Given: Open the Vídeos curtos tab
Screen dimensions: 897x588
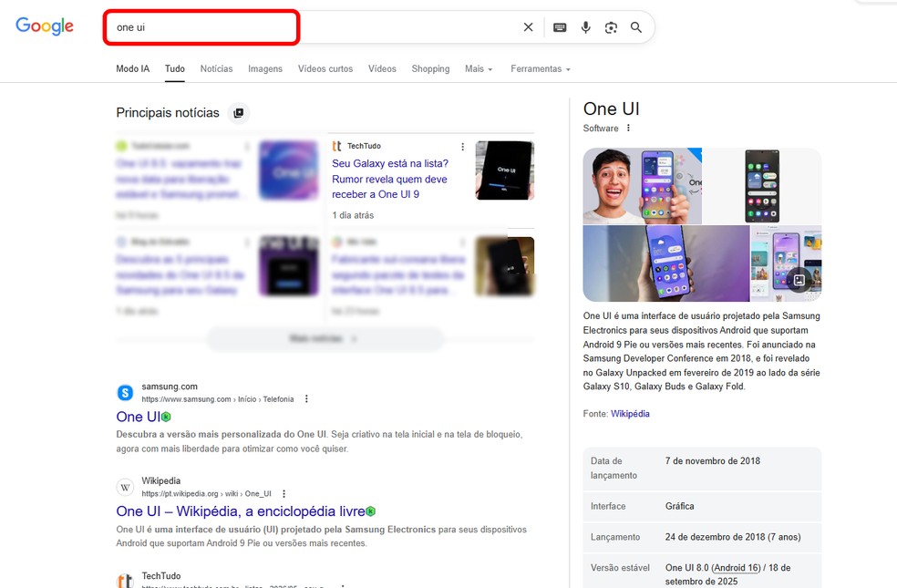Looking at the screenshot, I should coord(325,68).
